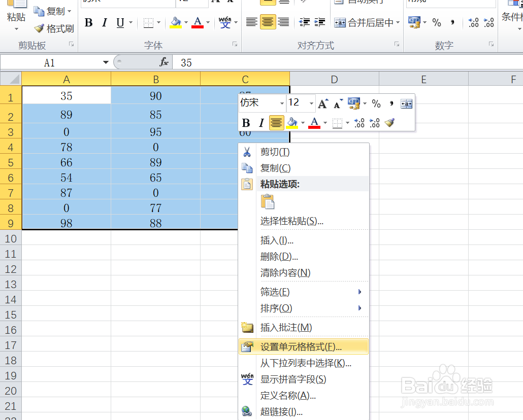The width and height of the screenshot is (523, 420).
Task: Toggle Bold in the ribbon Font group
Action: 88,23
